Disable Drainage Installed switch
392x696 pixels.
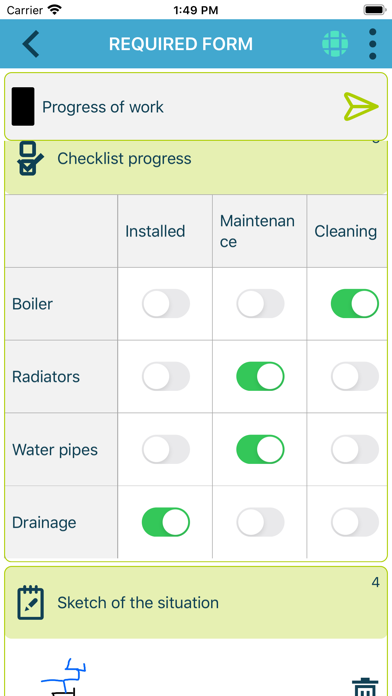tap(166, 522)
